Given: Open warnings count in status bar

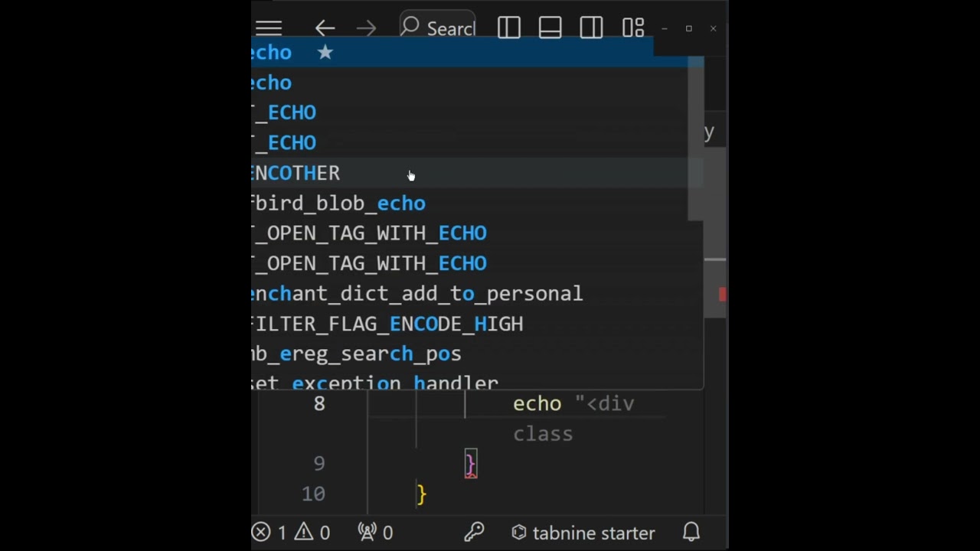Looking at the screenshot, I should point(313,533).
